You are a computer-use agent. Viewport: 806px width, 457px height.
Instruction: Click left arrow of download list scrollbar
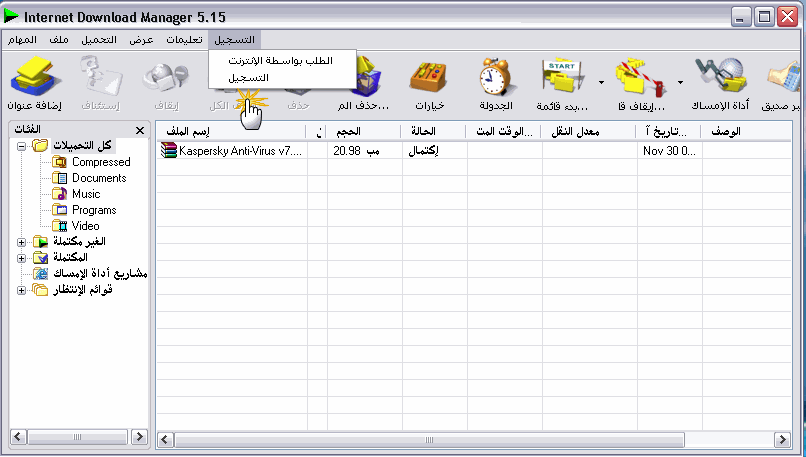point(165,440)
